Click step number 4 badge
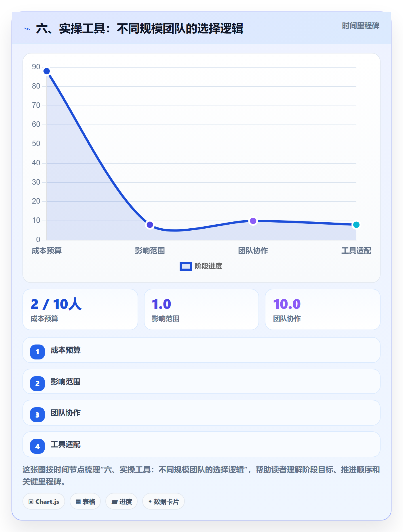The image size is (403, 532). [37, 446]
